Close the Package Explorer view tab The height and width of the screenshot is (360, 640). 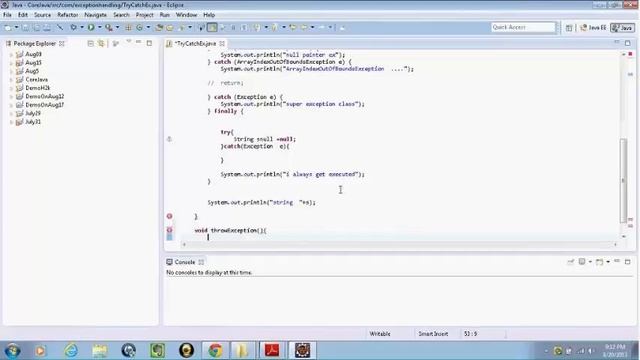[x=62, y=43]
